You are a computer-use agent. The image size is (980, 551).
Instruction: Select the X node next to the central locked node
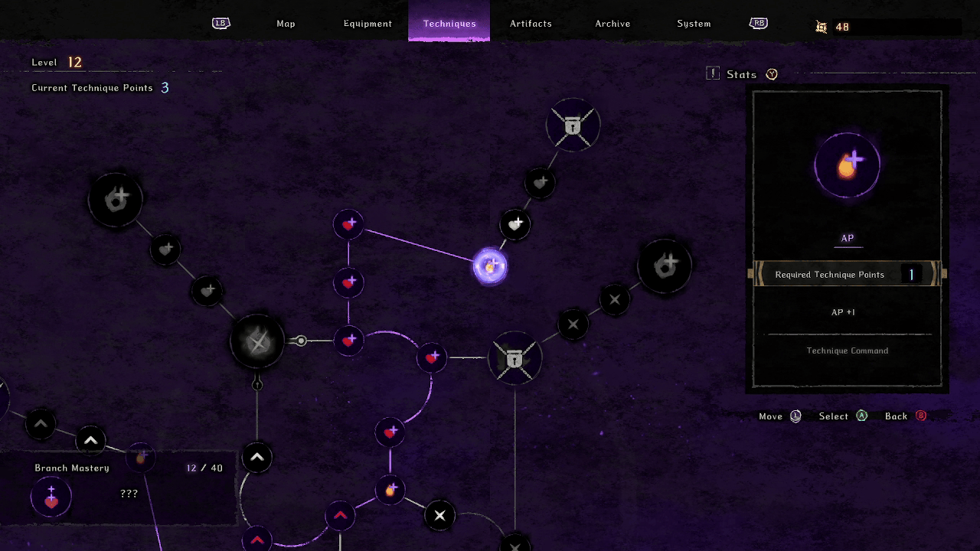click(573, 324)
